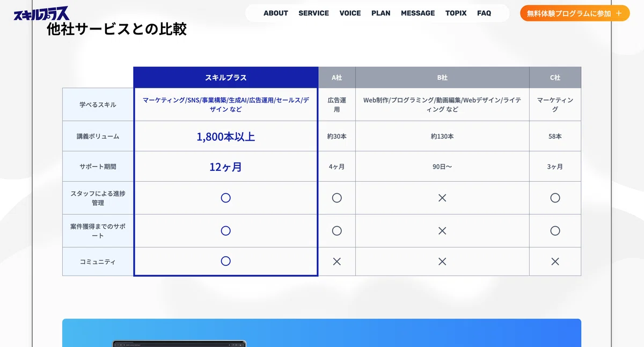This screenshot has height=347, width=644.
Task: Click the スタッフによる進捗管理 row label
Action: pos(98,198)
